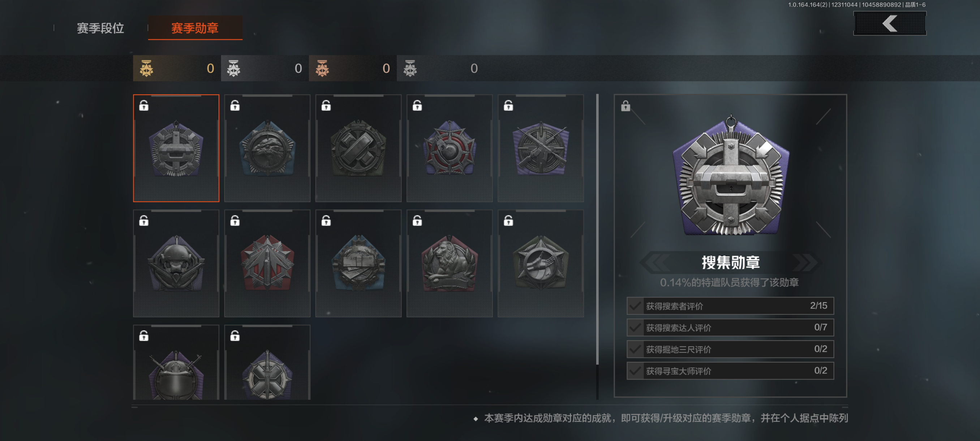980x441 pixels.
Task: Select the cash stack medal
Action: tap(358, 263)
